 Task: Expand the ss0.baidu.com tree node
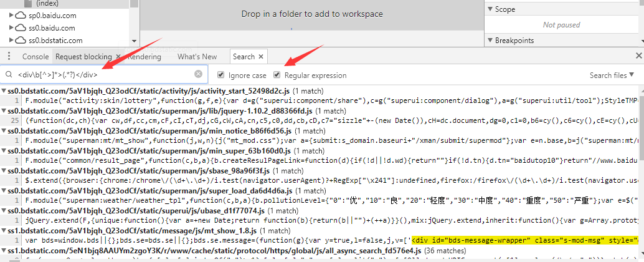[x=11, y=28]
